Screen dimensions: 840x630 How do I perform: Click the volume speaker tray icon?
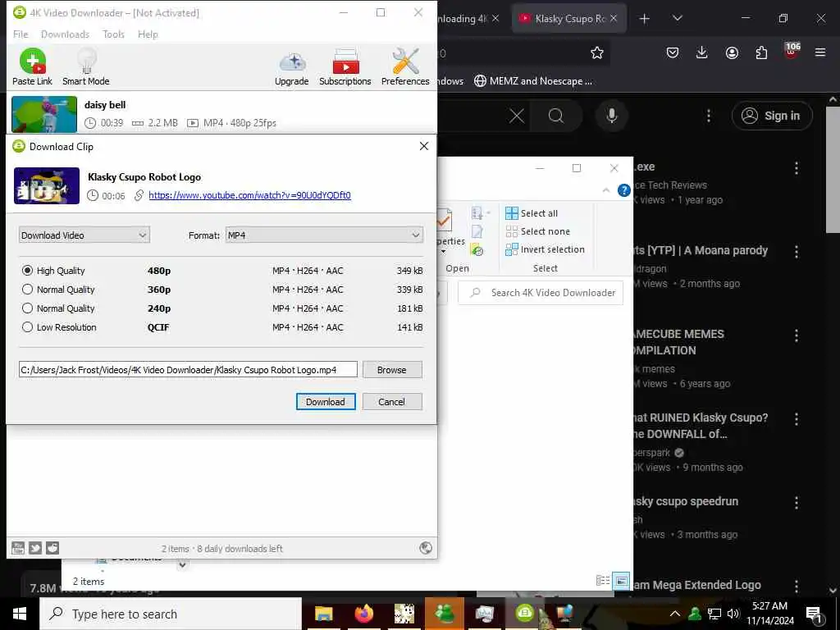tap(733, 614)
